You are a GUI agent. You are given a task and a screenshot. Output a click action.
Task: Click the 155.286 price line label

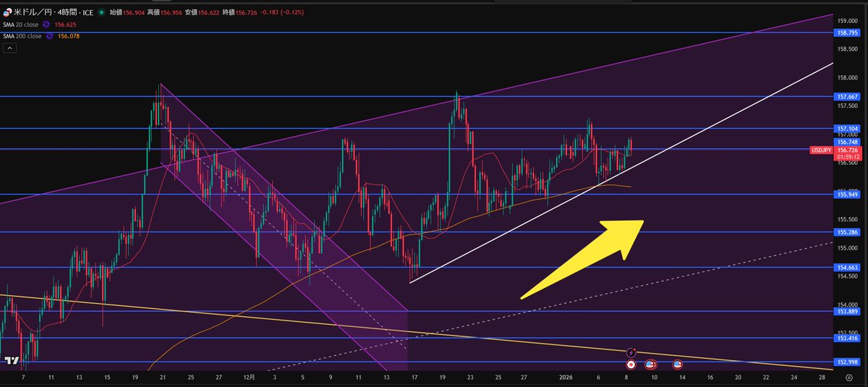tap(848, 232)
